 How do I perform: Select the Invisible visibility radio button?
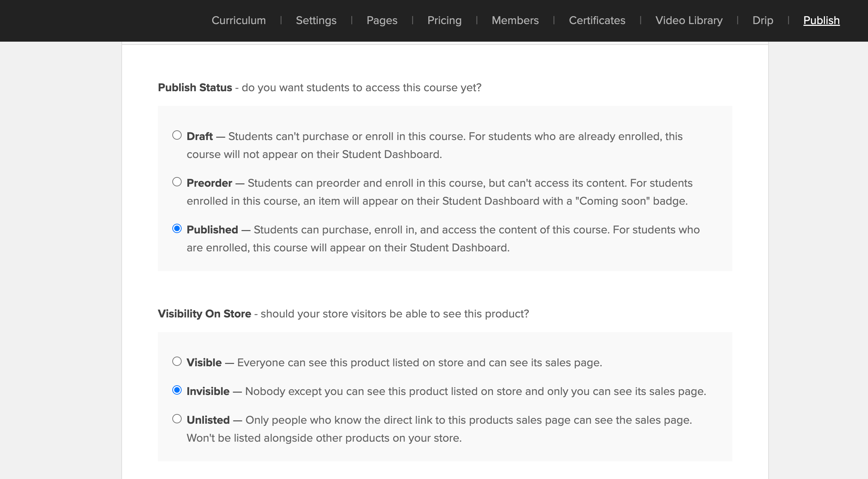177,390
